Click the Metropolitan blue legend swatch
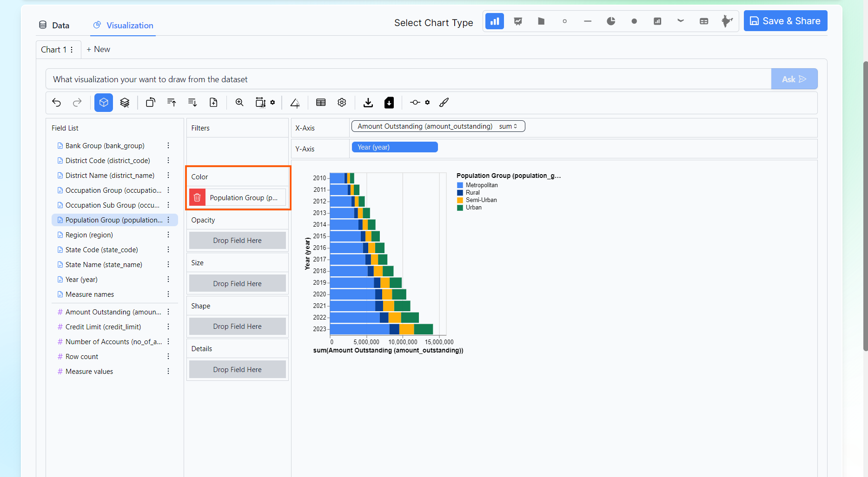Screen dimensions: 868x477 point(460,185)
